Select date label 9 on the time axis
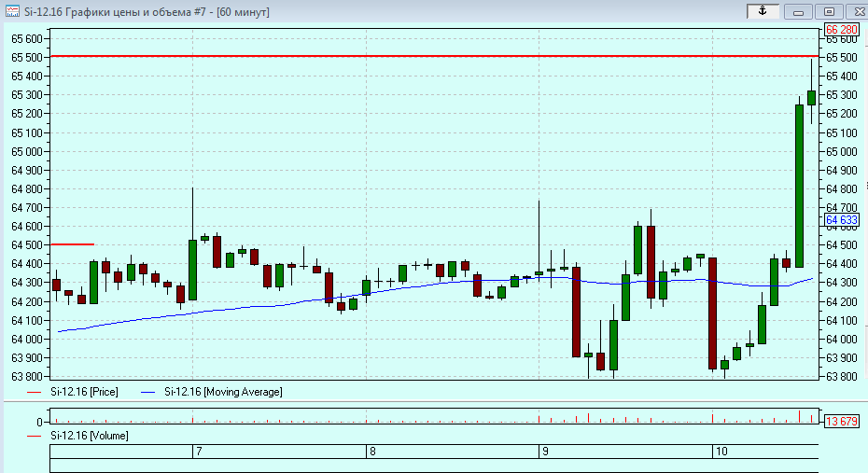 click(x=545, y=452)
